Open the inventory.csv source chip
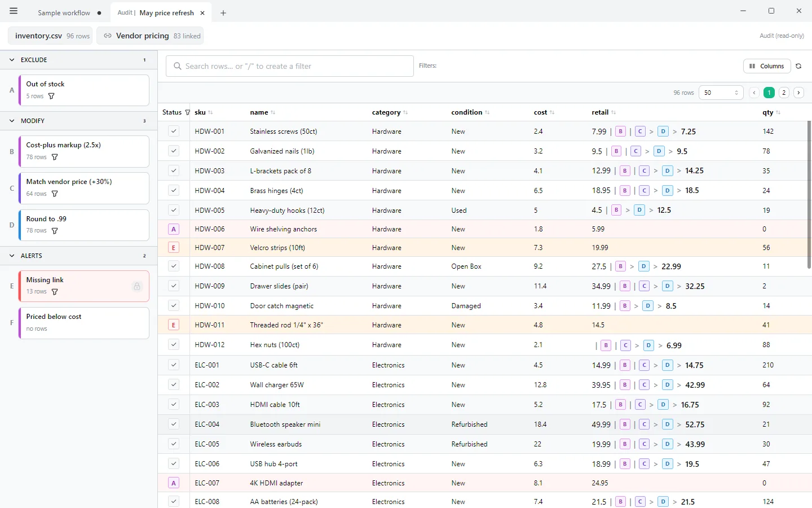 click(51, 36)
